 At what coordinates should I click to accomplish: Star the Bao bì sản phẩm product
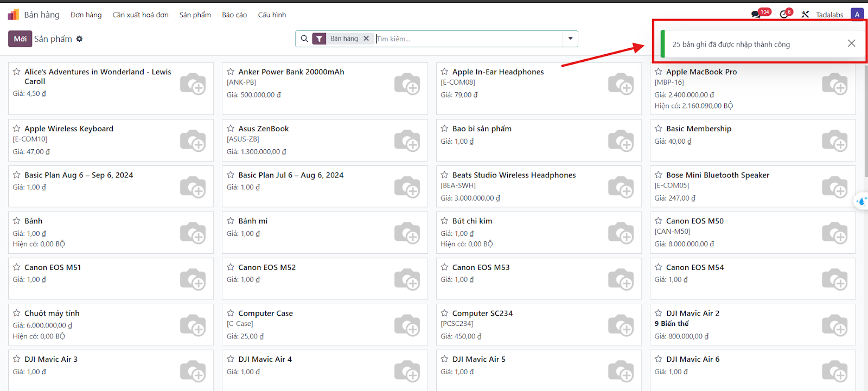click(444, 129)
